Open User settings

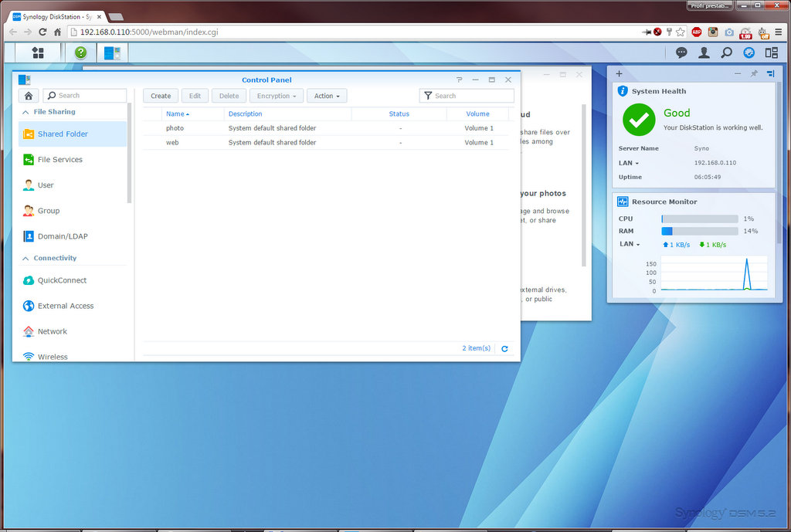[x=73, y=185]
